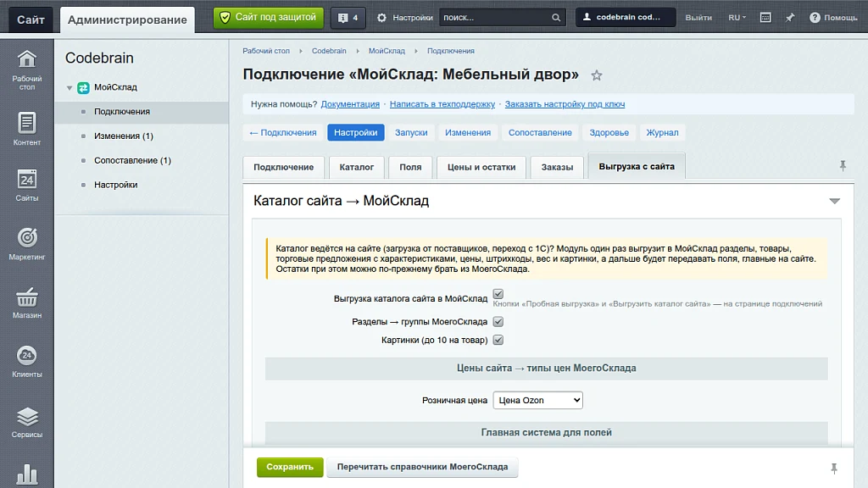Click Подключения breadcrumb

click(451, 51)
